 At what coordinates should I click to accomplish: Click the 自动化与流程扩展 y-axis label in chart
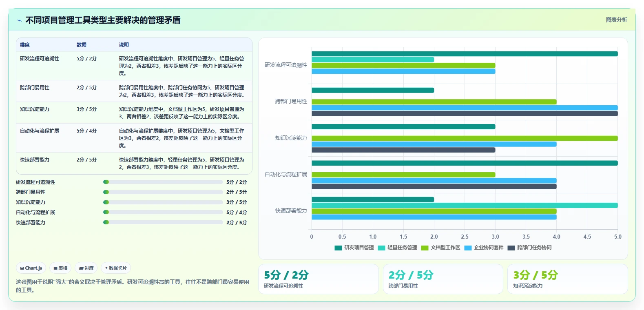286,175
